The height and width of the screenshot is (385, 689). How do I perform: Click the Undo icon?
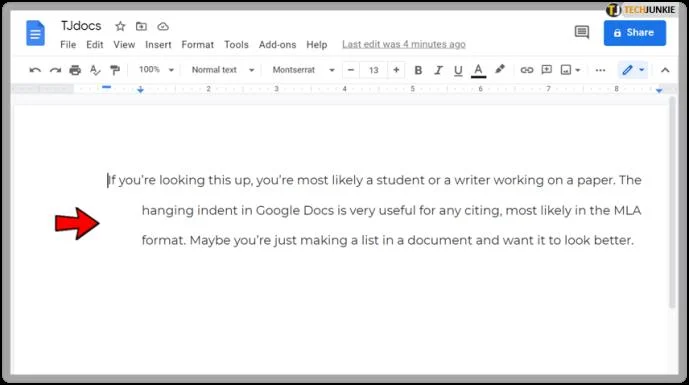pyautogui.click(x=35, y=70)
